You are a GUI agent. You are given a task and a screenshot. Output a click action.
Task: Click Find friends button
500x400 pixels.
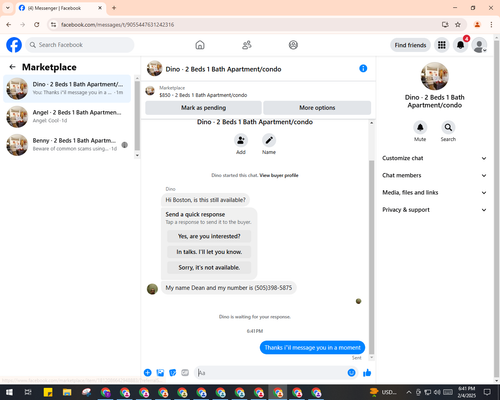[x=410, y=45]
